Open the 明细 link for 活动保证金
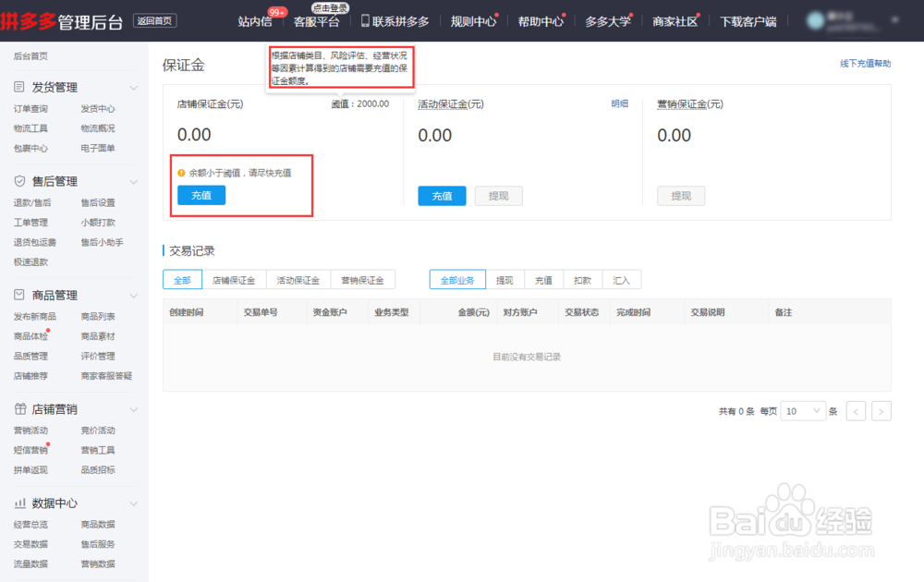 tap(619, 103)
